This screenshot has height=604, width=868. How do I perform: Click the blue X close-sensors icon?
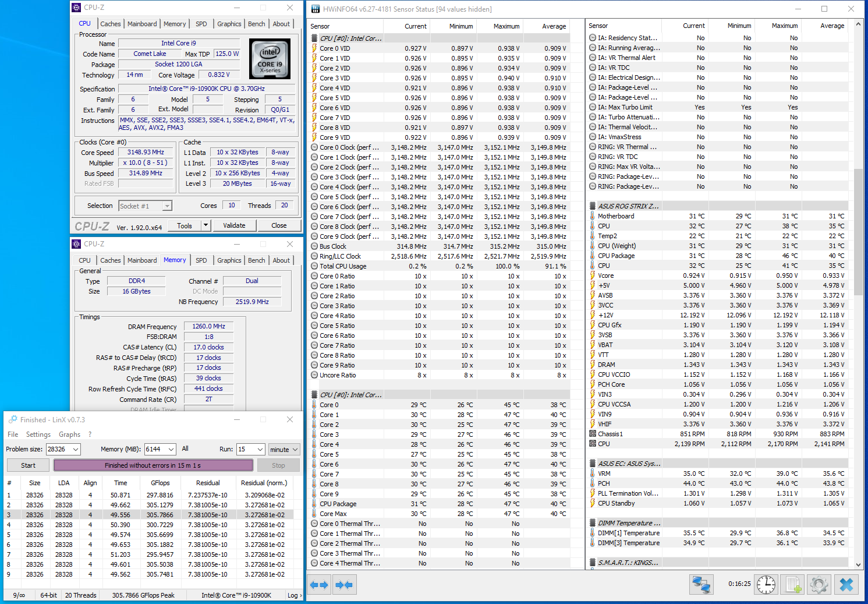pyautogui.click(x=846, y=584)
